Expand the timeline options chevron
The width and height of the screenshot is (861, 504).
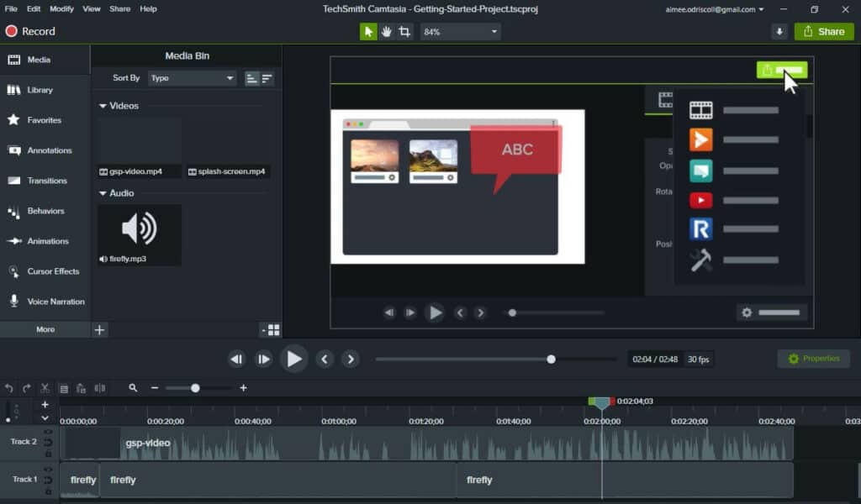point(45,417)
